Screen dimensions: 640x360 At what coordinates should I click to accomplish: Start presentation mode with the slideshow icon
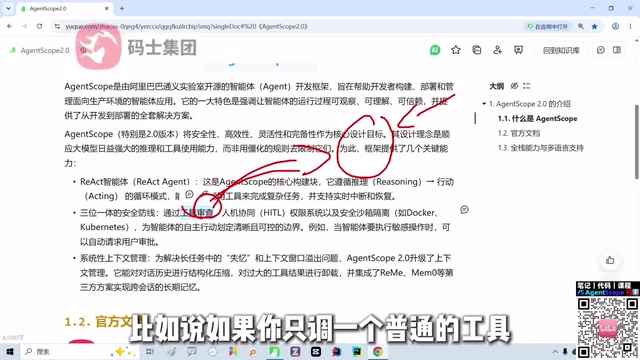[518, 50]
